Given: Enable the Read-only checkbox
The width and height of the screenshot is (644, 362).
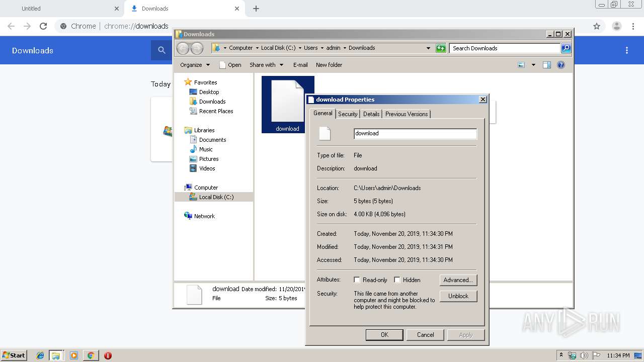Looking at the screenshot, I should 357,280.
